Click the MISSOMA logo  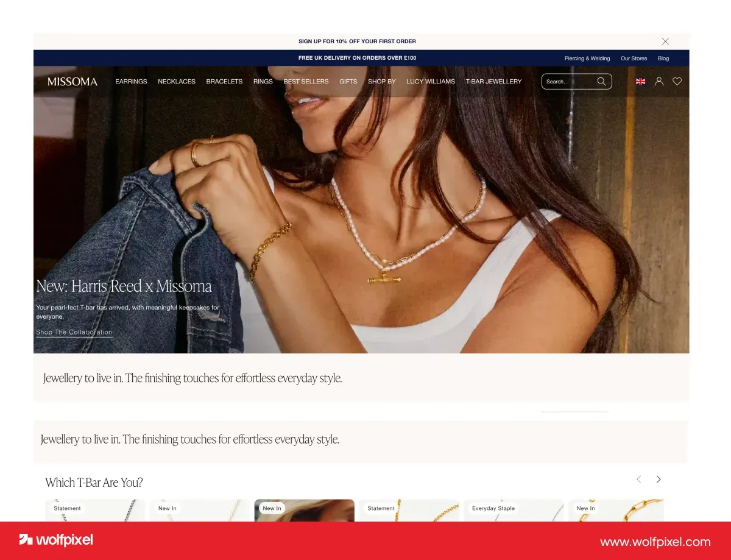72,82
